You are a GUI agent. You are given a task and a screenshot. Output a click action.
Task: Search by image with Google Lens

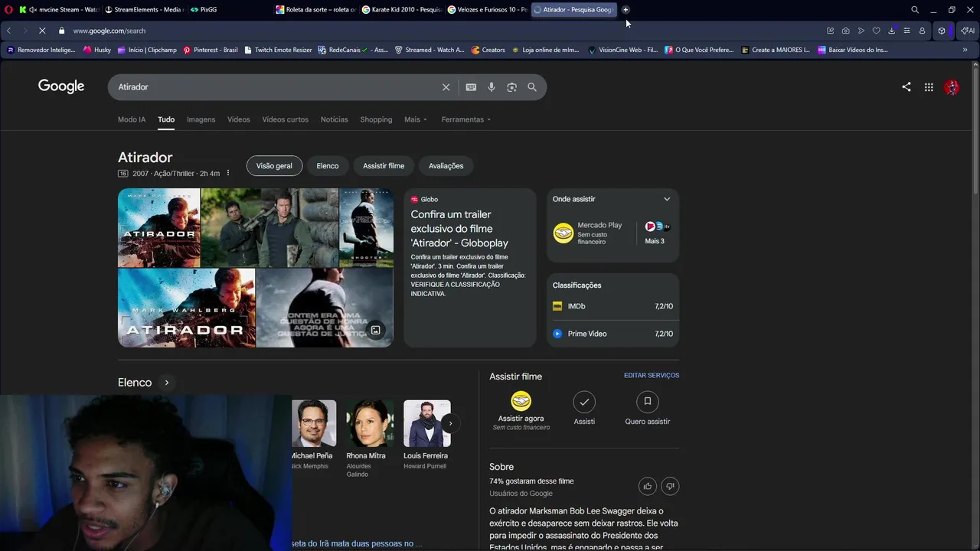pos(511,87)
